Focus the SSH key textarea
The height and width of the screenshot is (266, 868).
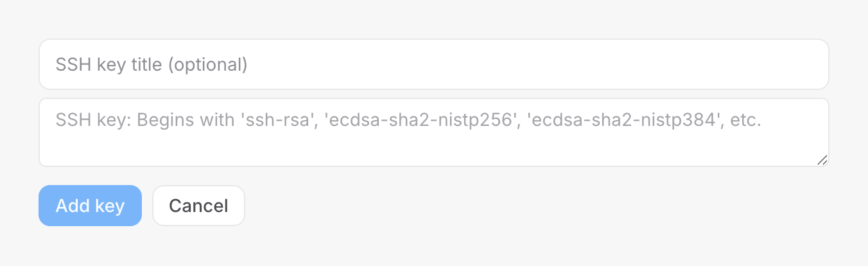[433, 132]
